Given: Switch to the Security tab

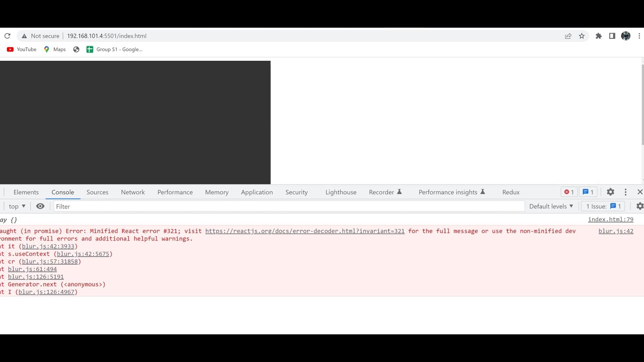Looking at the screenshot, I should click(296, 192).
